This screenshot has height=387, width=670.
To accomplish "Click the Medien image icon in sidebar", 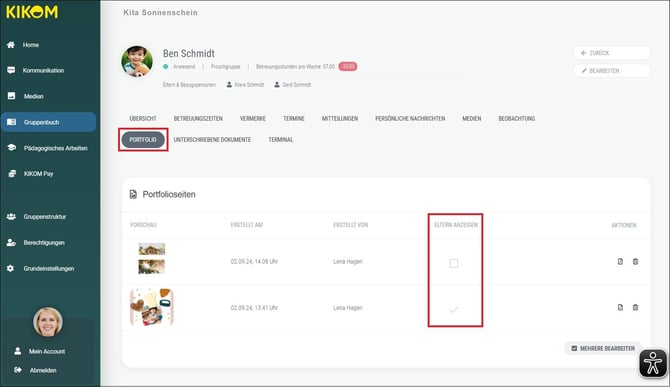I will tap(12, 96).
